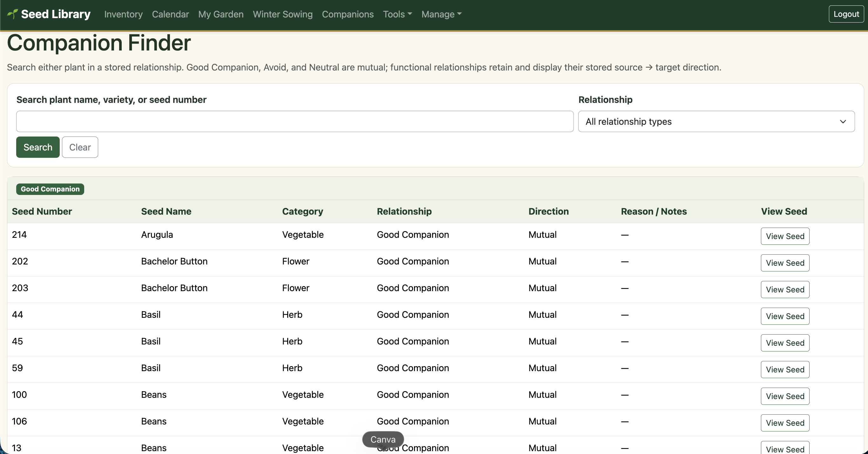View Seed for Bachelor Button 202
Viewport: 868px width, 454px height.
point(785,263)
